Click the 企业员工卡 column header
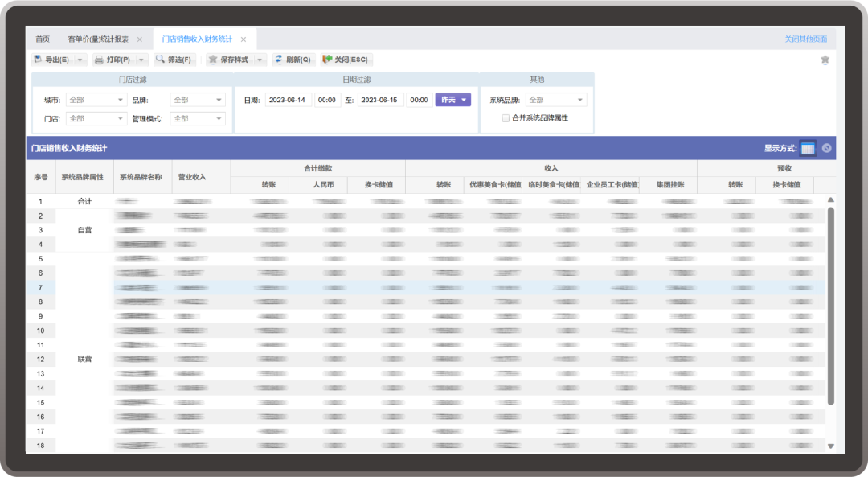The width and height of the screenshot is (868, 477). coord(610,185)
